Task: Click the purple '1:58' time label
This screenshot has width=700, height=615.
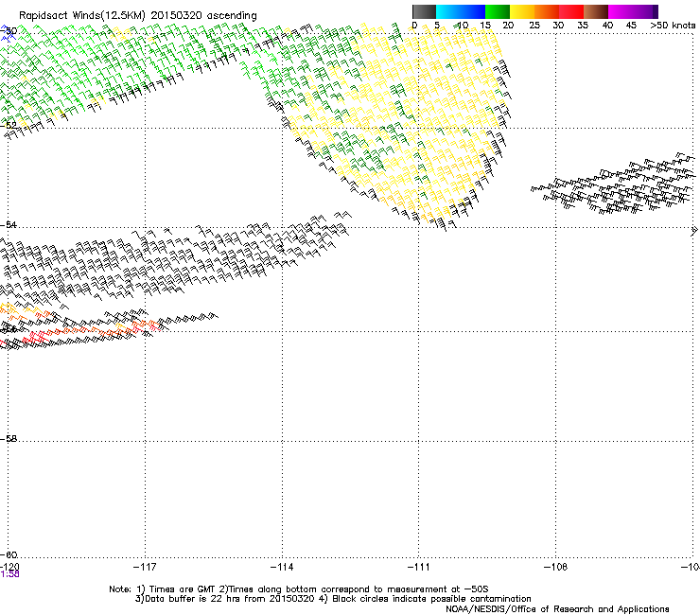Action: [9, 574]
